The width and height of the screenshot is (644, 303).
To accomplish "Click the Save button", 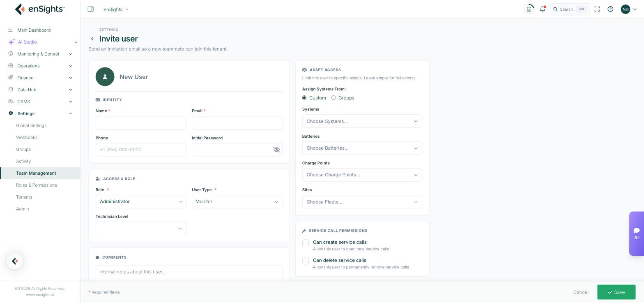I will click(x=616, y=292).
